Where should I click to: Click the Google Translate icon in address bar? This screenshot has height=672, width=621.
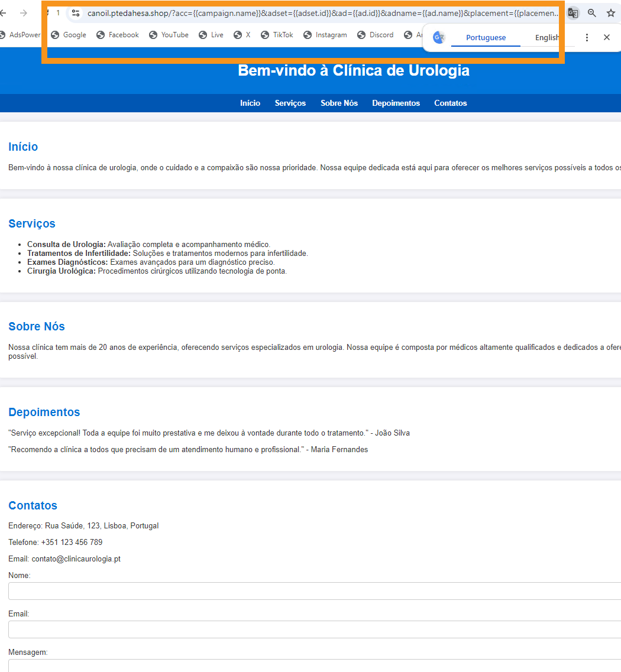[x=573, y=13]
